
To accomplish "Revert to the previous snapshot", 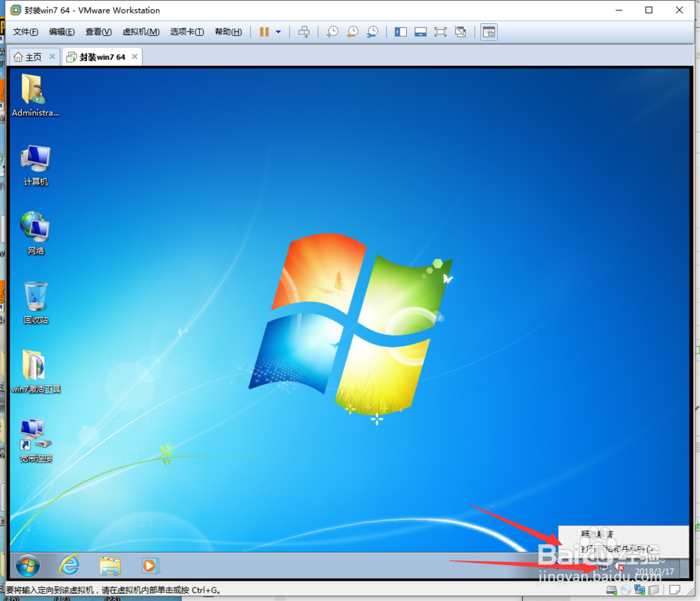I will click(353, 32).
